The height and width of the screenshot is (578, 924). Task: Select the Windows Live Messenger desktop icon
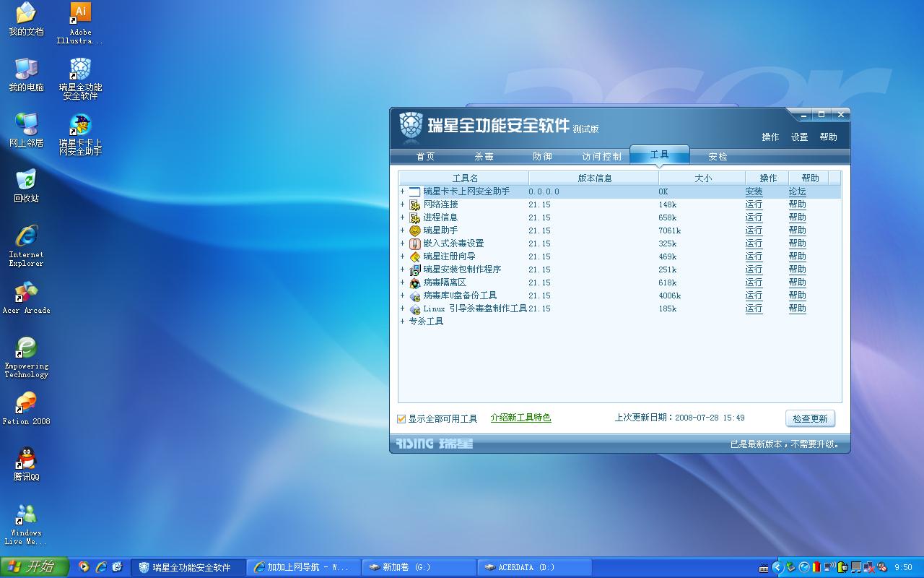pyautogui.click(x=26, y=524)
